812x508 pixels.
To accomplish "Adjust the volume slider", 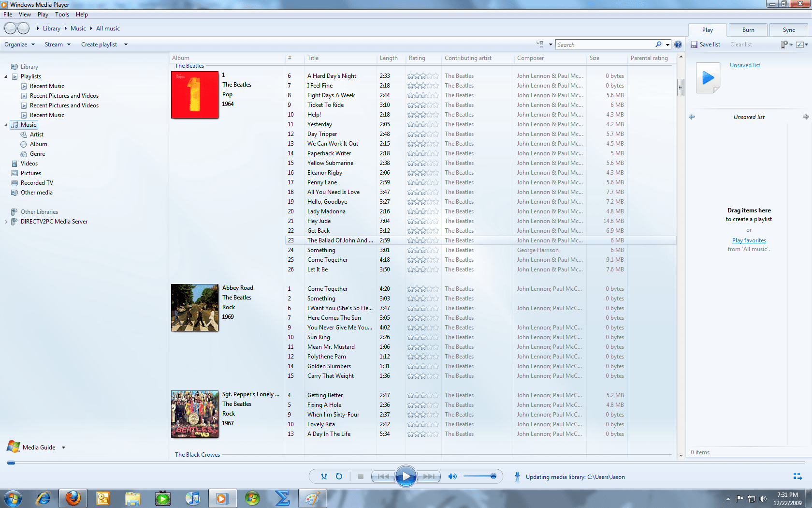I will 480,477.
